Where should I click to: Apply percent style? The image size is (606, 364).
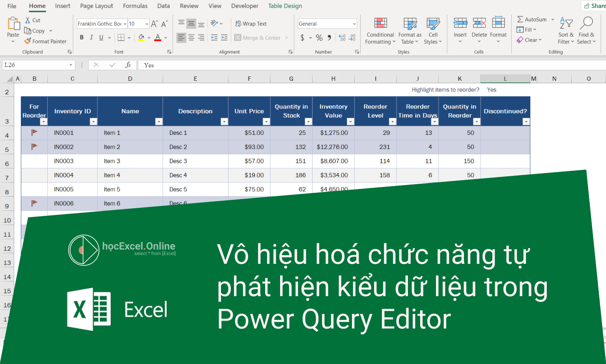[319, 38]
